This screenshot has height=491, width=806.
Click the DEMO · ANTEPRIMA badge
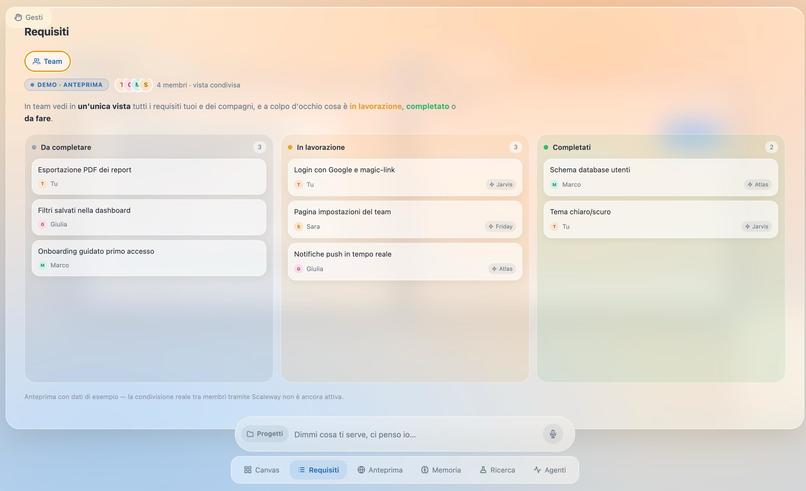click(66, 85)
